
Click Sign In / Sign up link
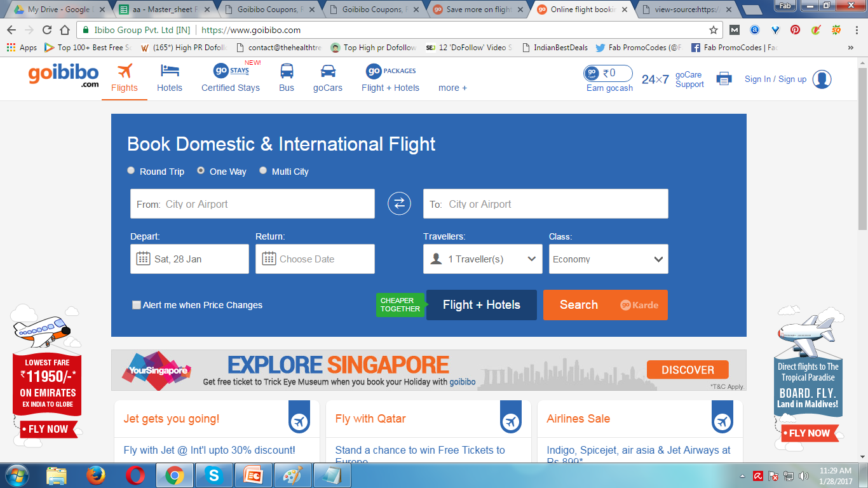coord(775,79)
